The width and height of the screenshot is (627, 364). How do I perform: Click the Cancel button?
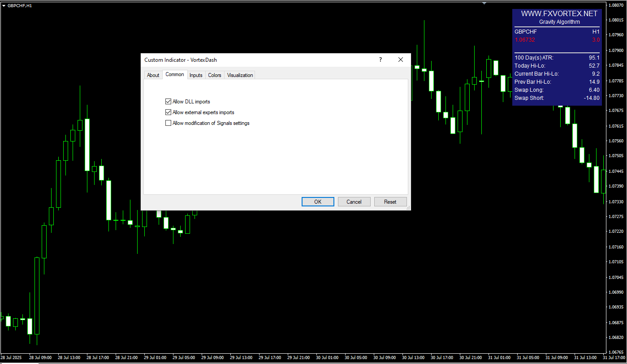point(354,202)
